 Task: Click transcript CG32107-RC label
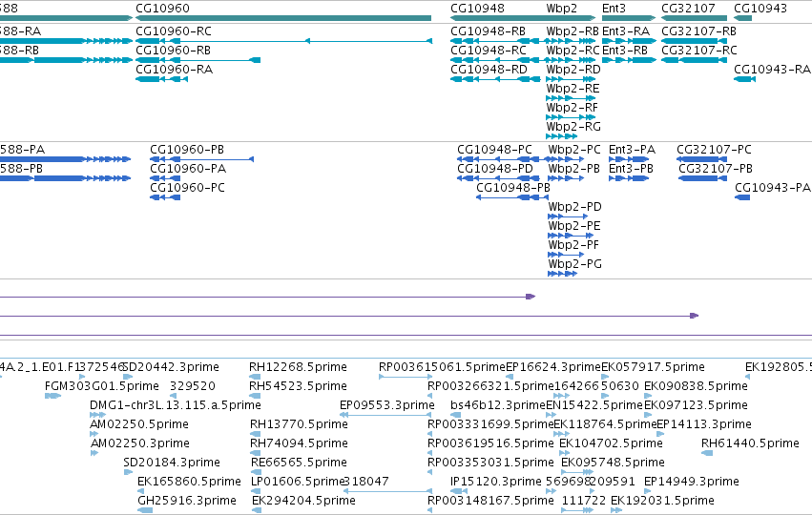pos(699,51)
